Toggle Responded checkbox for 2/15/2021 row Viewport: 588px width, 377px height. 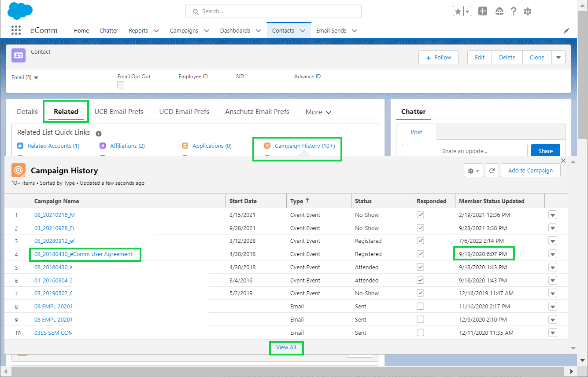click(421, 215)
